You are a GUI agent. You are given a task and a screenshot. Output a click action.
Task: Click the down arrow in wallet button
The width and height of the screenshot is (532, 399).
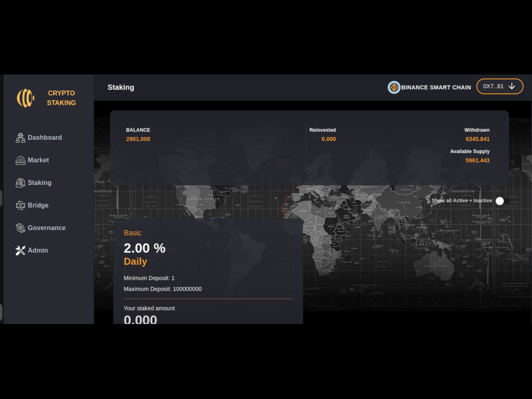tap(512, 86)
